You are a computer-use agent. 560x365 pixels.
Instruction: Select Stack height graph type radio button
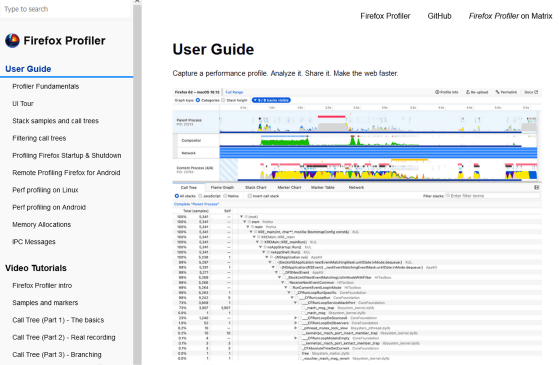coord(224,100)
